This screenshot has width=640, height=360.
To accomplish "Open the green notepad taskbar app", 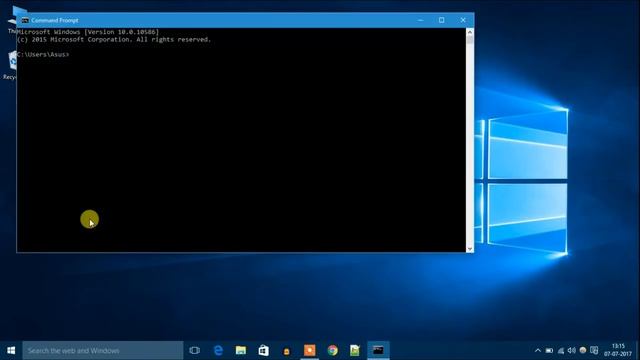I will pos(355,350).
